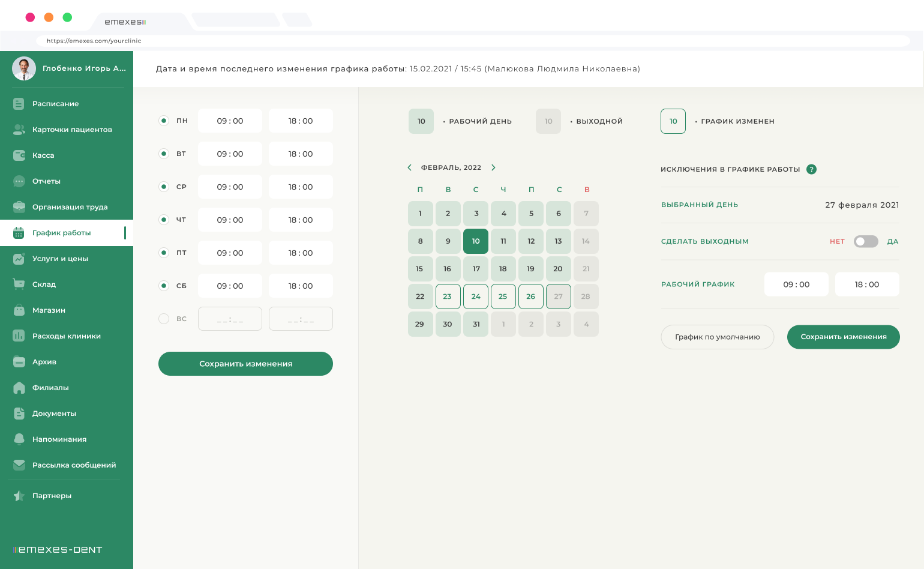This screenshot has width=924, height=569.
Task: Open Расписание menu item
Action: click(67, 104)
